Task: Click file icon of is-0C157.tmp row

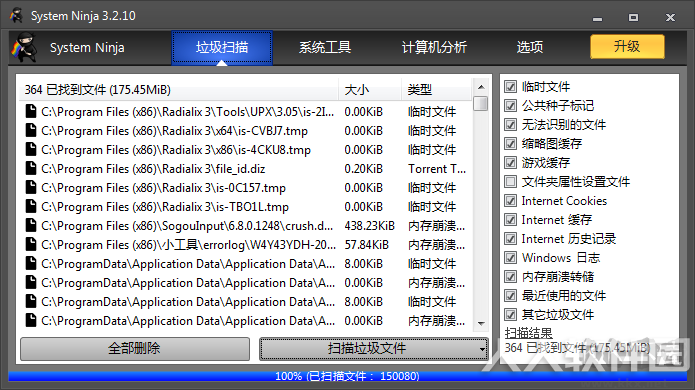Action: coord(31,187)
